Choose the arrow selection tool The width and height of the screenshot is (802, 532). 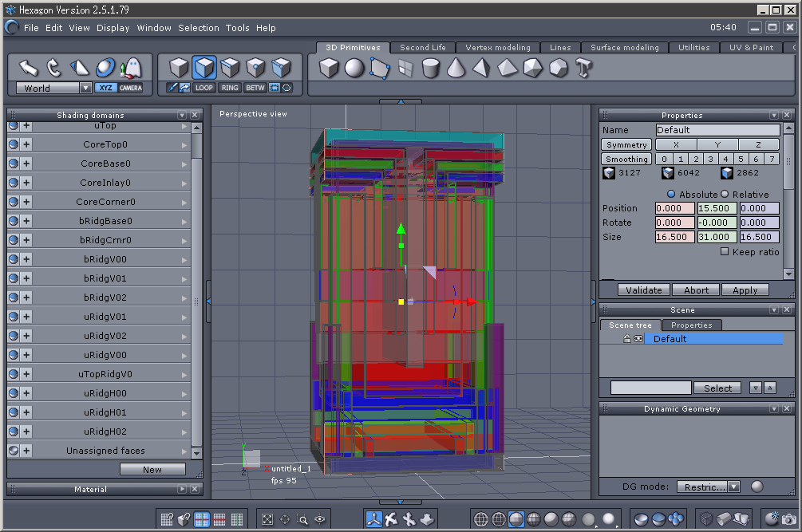pos(29,67)
